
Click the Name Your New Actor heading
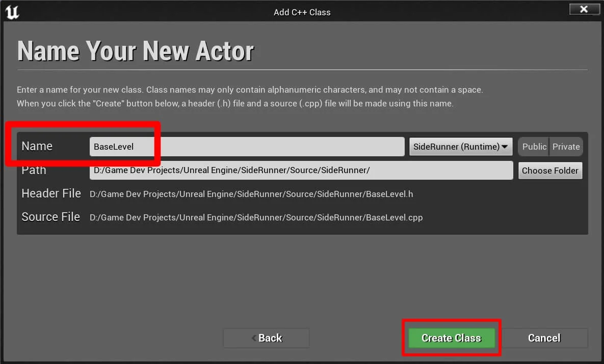[136, 51]
